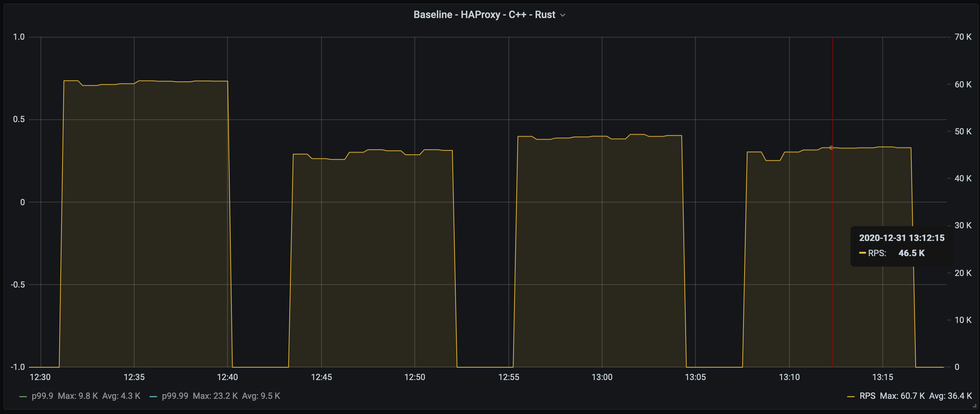
Task: Click the Baseline - HAProxy - C++ - Rust title
Action: tap(484, 15)
